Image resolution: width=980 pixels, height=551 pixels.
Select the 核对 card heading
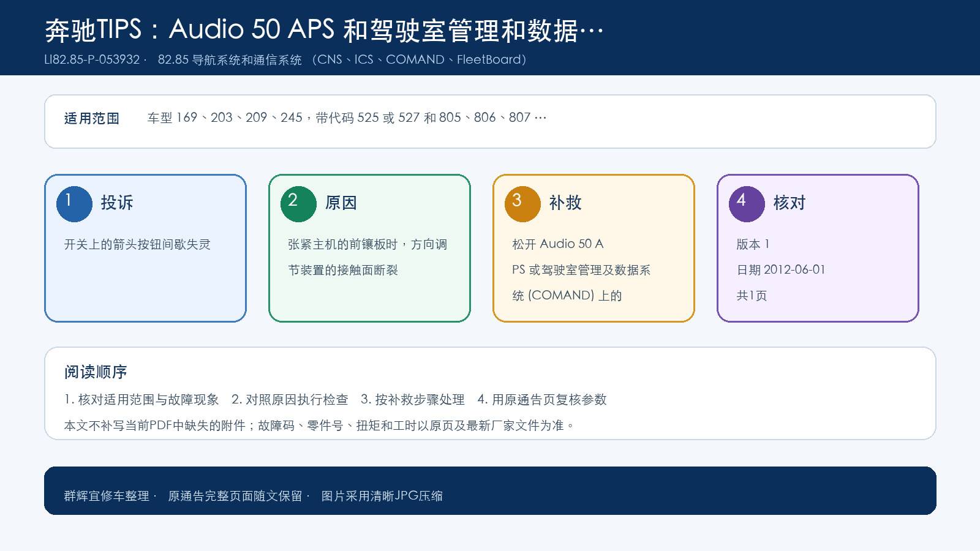point(790,203)
